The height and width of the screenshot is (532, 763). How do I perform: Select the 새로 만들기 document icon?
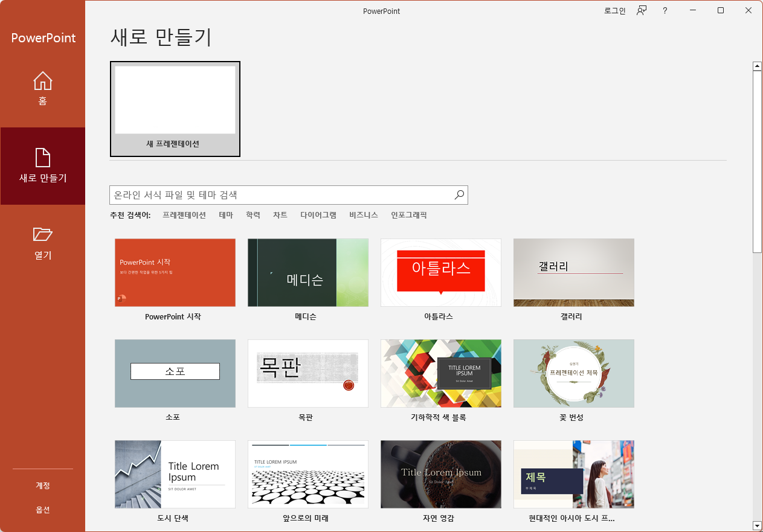click(x=42, y=158)
